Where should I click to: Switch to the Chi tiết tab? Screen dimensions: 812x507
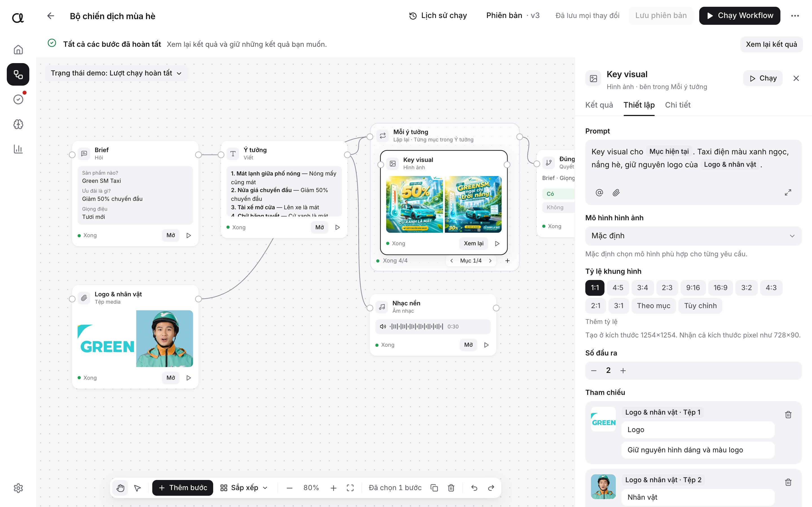(x=678, y=105)
